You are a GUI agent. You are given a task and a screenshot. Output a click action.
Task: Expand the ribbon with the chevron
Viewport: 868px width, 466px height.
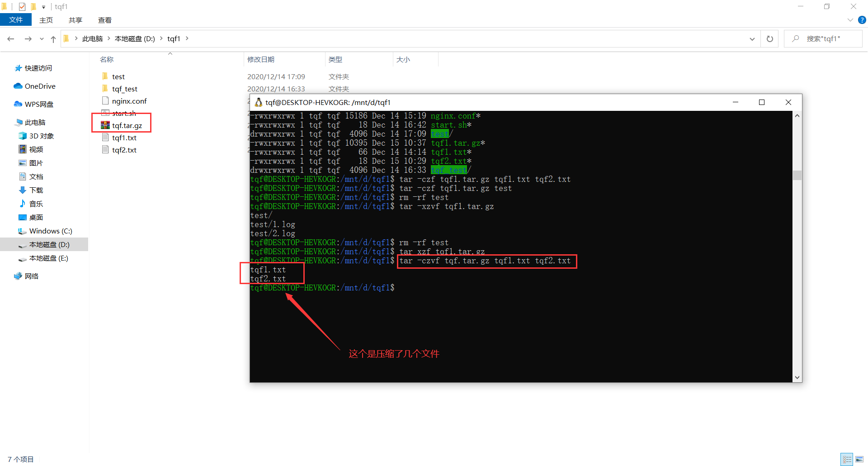(x=850, y=20)
